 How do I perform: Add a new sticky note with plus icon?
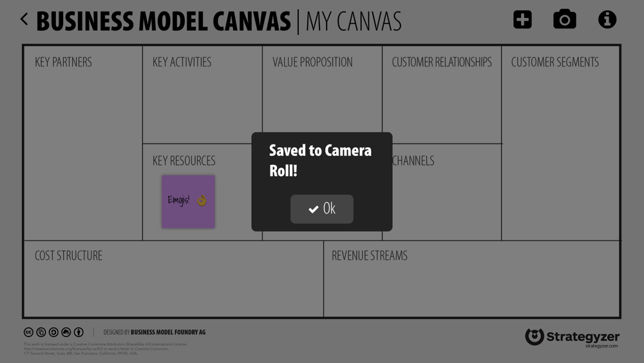522,19
